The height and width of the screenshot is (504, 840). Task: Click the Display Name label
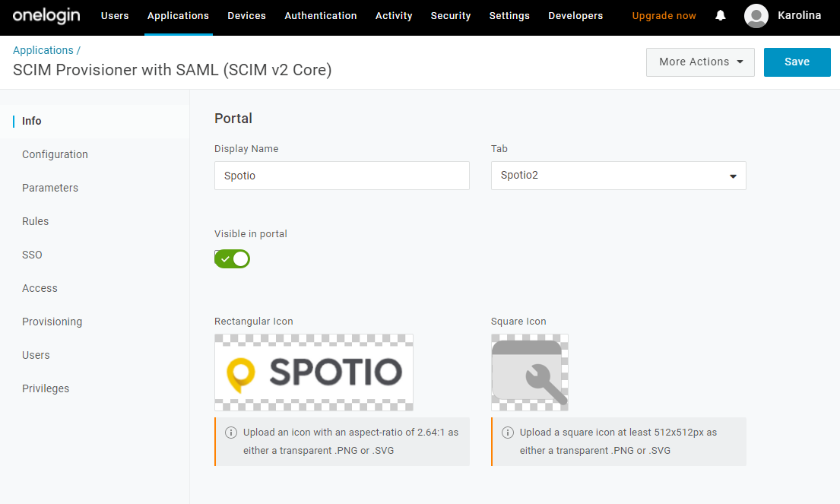[x=246, y=149]
